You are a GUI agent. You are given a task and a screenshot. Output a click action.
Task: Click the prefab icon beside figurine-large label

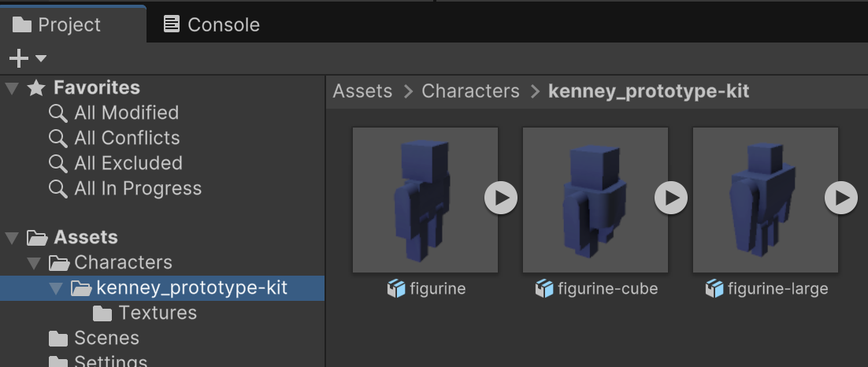click(x=714, y=289)
